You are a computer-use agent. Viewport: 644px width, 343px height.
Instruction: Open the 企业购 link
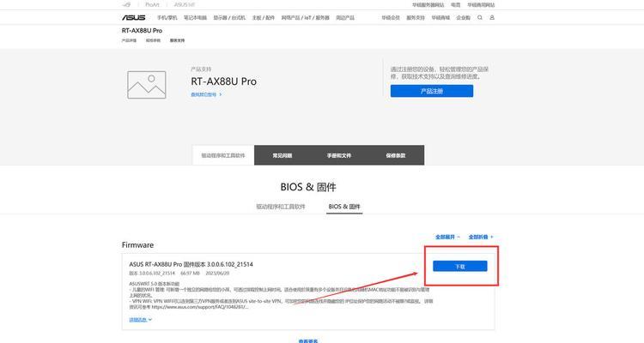[464, 18]
